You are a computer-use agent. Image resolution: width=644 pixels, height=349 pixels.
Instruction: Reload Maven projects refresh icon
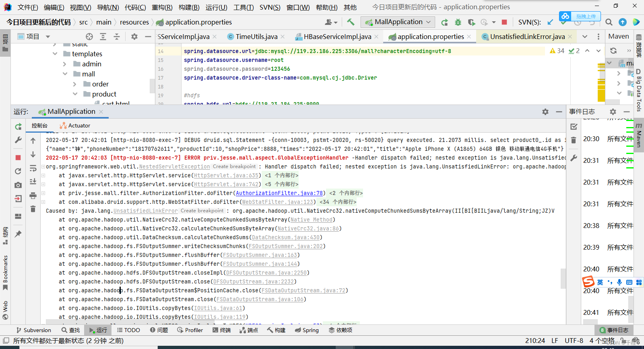coord(613,51)
